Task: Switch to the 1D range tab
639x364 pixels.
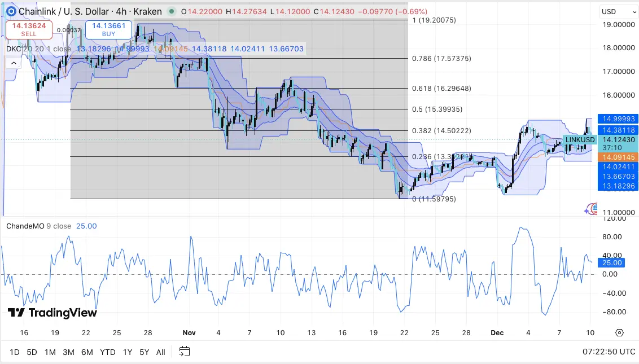Action: point(14,352)
